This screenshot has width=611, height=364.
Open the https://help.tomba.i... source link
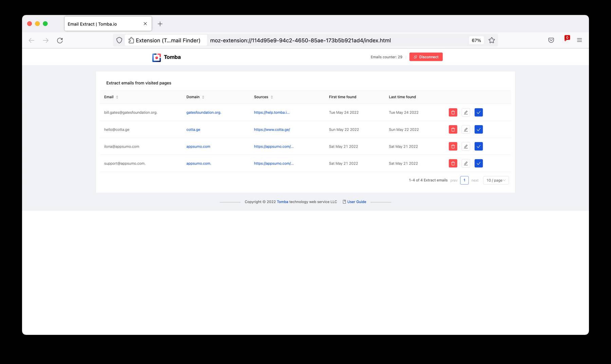tap(272, 112)
